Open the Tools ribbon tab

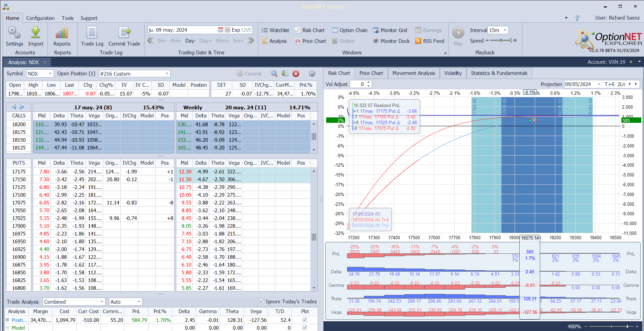click(67, 18)
